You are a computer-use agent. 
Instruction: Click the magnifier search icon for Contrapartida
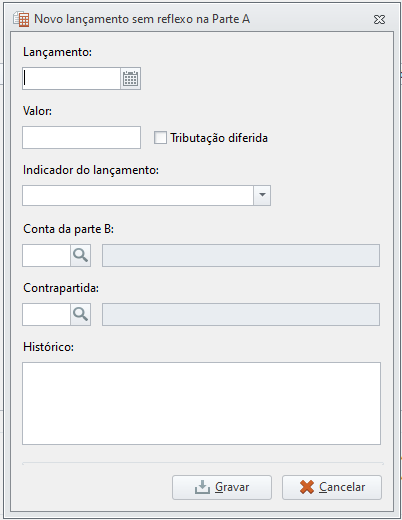[x=80, y=314]
